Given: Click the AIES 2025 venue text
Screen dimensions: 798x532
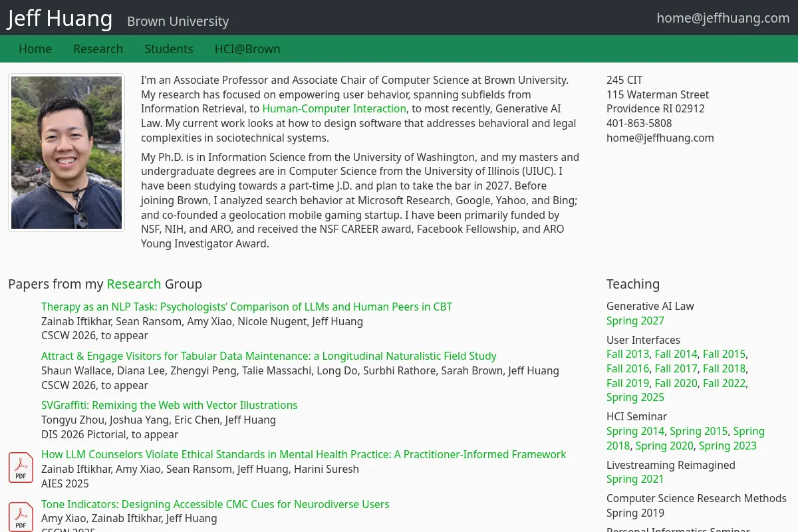Looking at the screenshot, I should click(65, 483).
